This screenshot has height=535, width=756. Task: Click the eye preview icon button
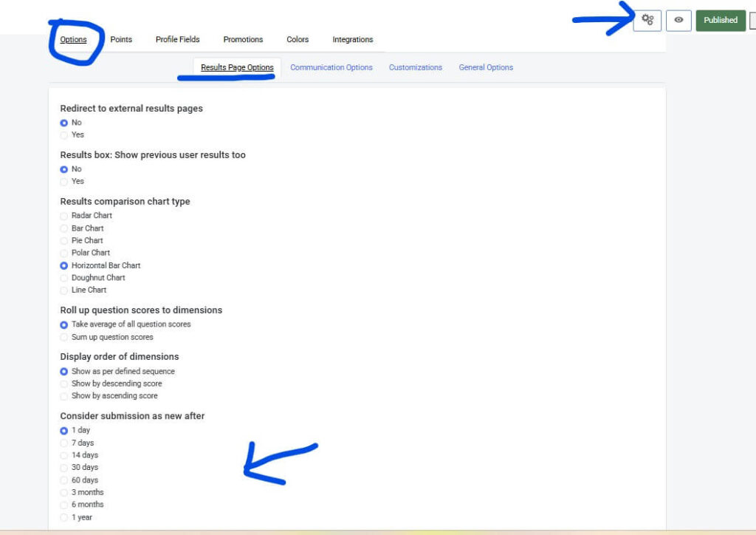pos(678,21)
